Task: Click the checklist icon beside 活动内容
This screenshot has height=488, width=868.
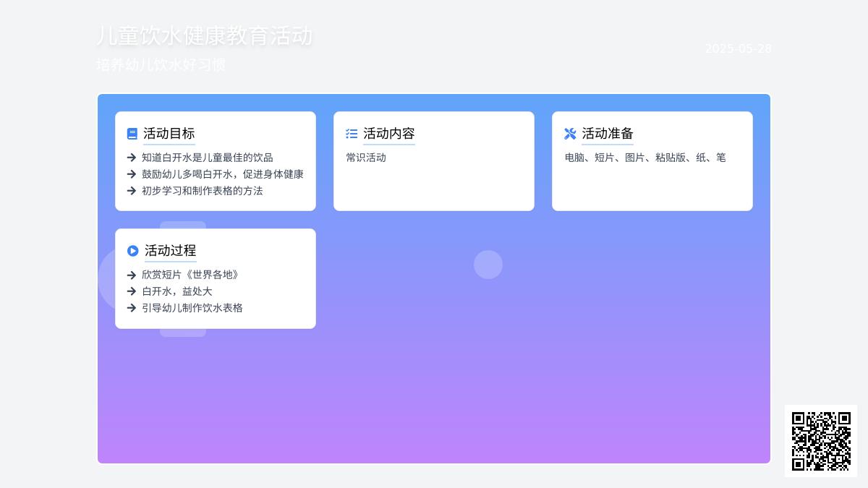Action: point(352,134)
